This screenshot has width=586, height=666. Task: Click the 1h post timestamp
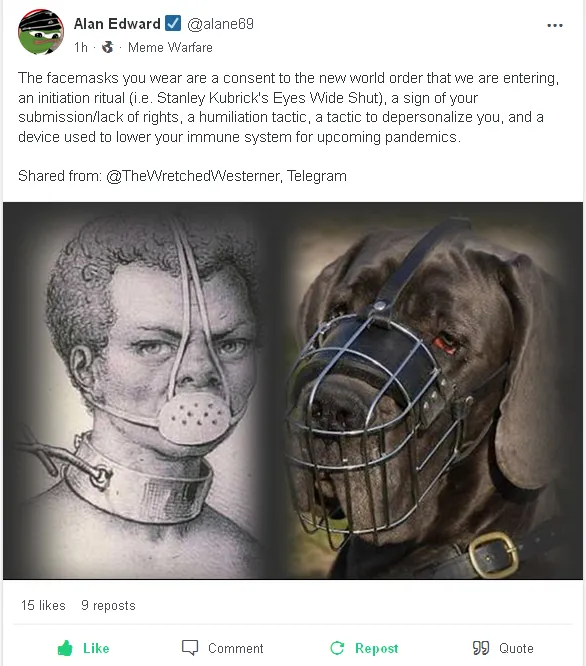pos(81,48)
